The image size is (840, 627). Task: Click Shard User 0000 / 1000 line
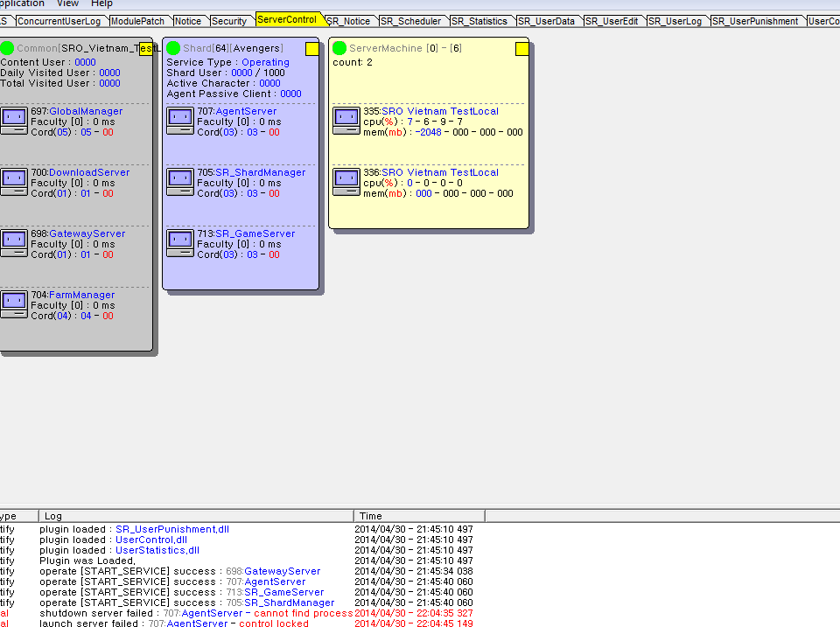226,73
